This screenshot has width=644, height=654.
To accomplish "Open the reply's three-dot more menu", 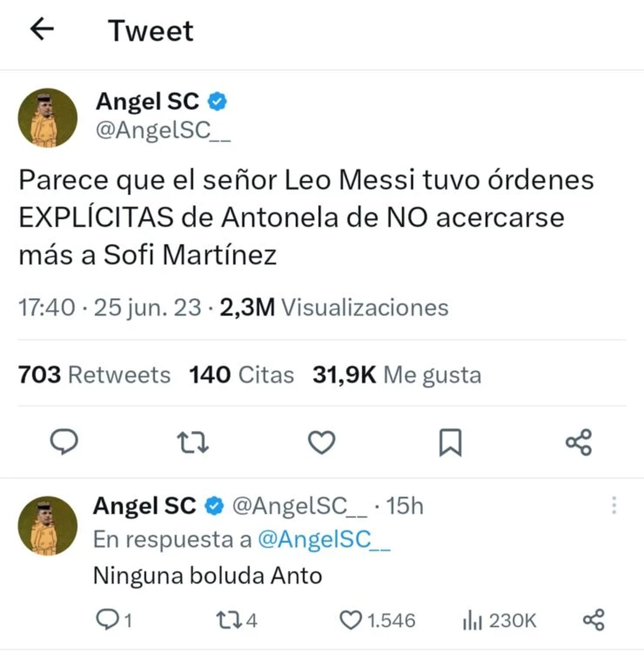I will (x=614, y=505).
